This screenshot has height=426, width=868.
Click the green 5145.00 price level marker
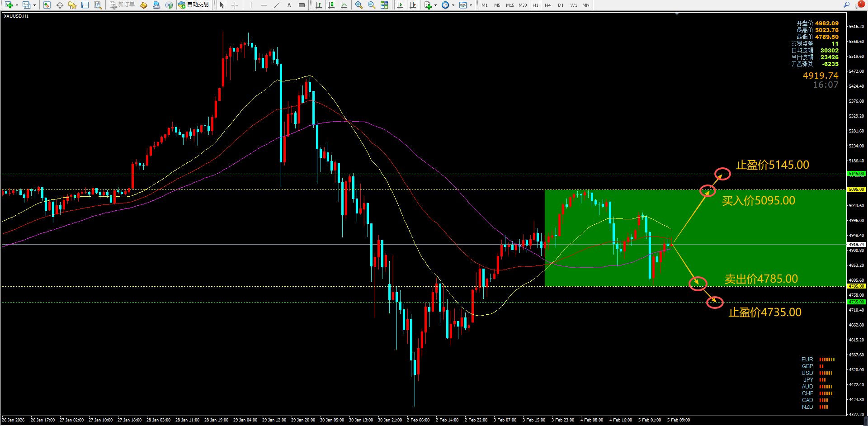[x=856, y=174]
